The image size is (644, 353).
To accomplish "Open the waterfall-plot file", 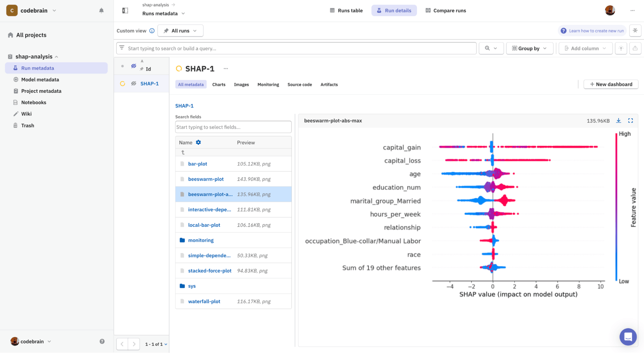I will point(204,301).
